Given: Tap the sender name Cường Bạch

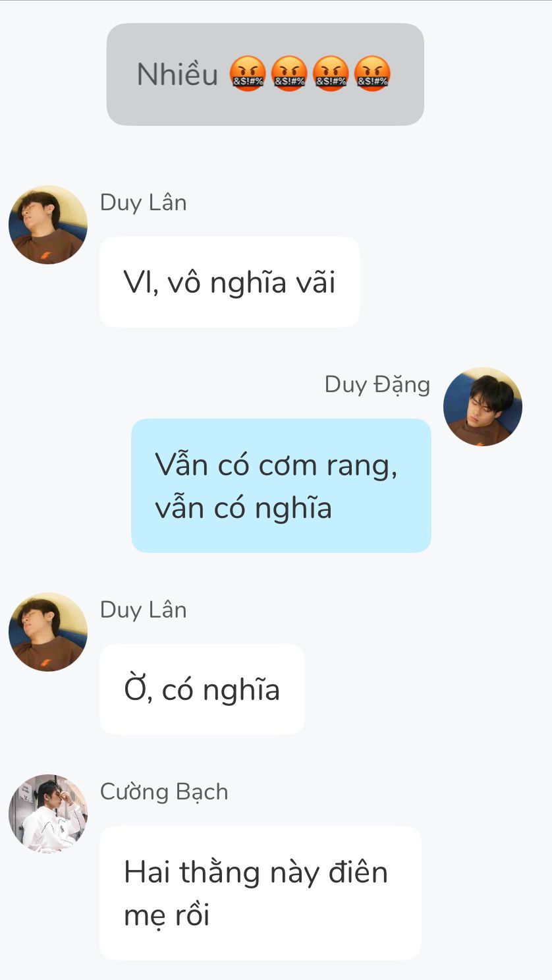Looking at the screenshot, I should pos(164,792).
